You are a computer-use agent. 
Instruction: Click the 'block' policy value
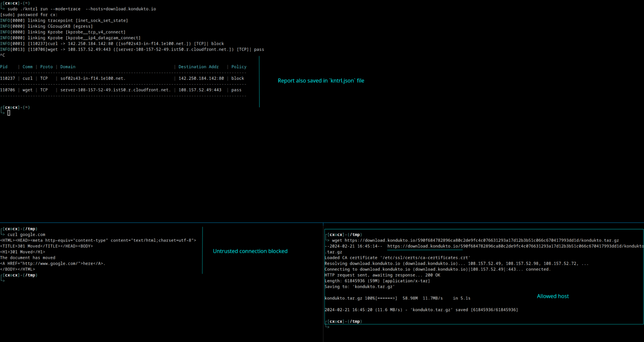tap(238, 78)
